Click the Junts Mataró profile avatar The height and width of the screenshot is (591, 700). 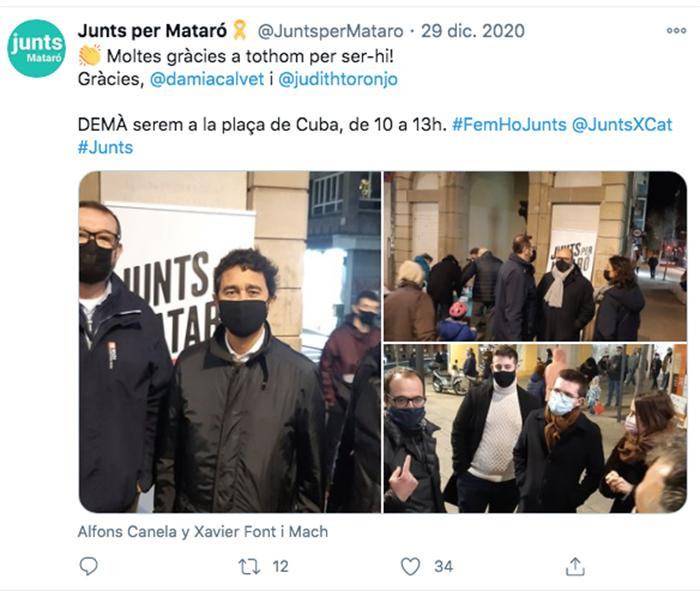point(36,48)
